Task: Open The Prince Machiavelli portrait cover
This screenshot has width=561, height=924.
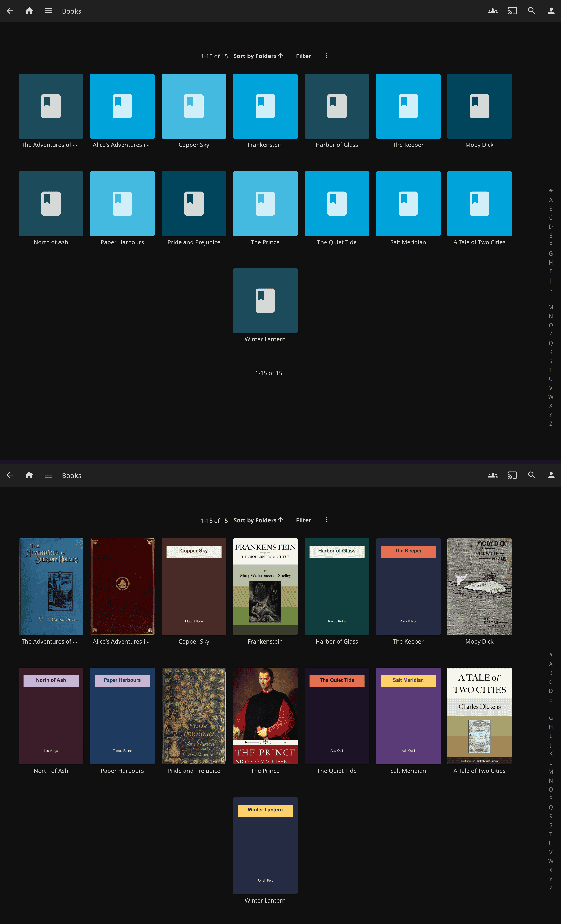Action: pyautogui.click(x=265, y=716)
